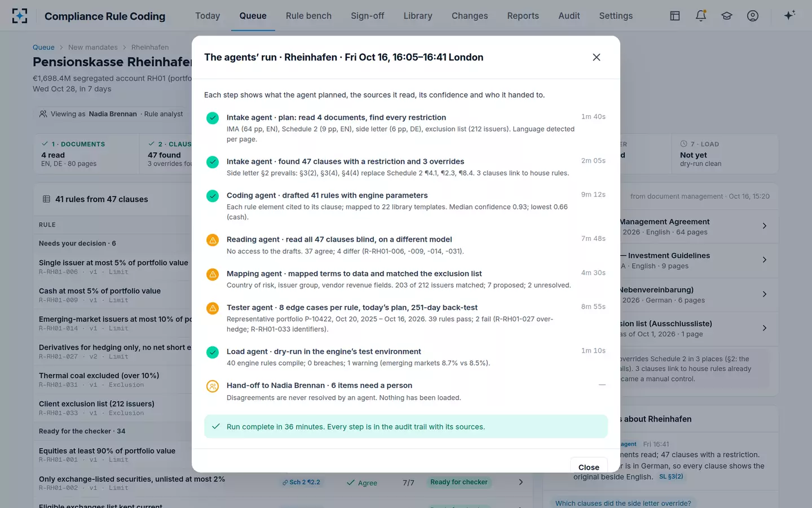This screenshot has height=508, width=812.
Task: Click the check mark in Run complete banner
Action: [215, 426]
